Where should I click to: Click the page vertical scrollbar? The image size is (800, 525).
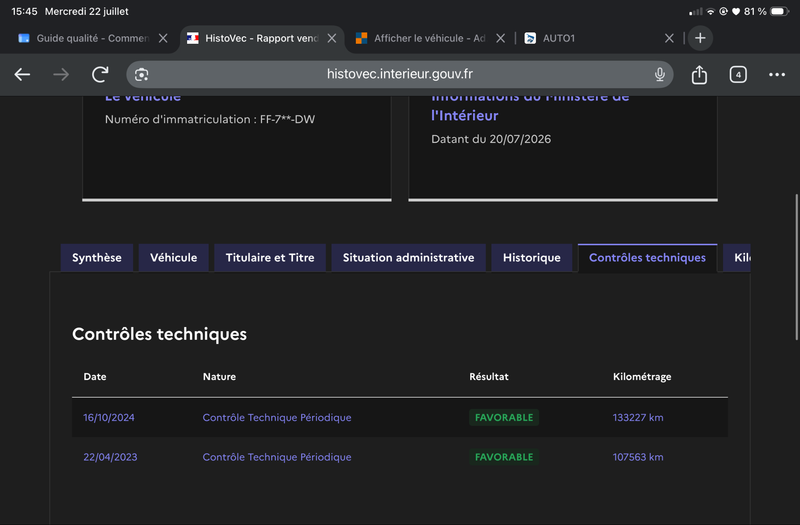pos(796,267)
